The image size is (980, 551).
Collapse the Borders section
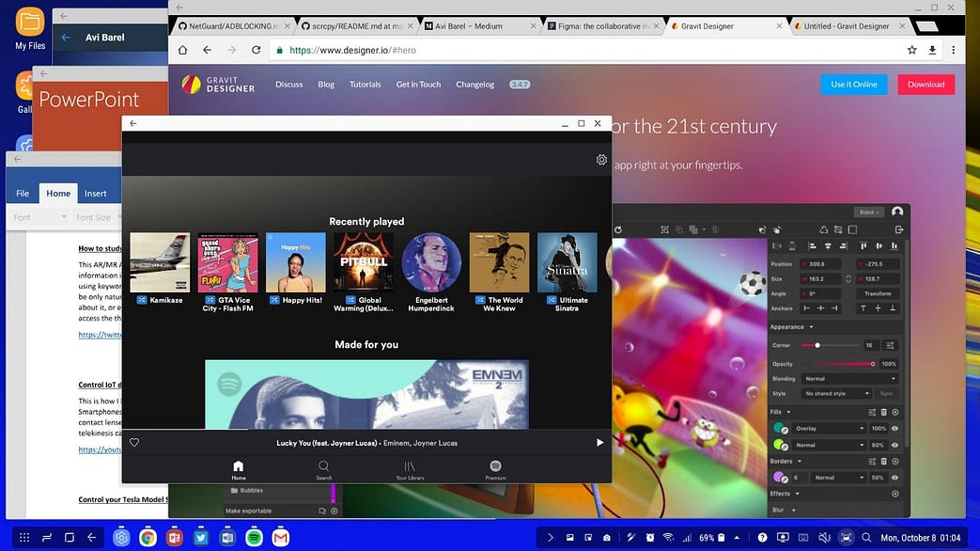point(800,462)
